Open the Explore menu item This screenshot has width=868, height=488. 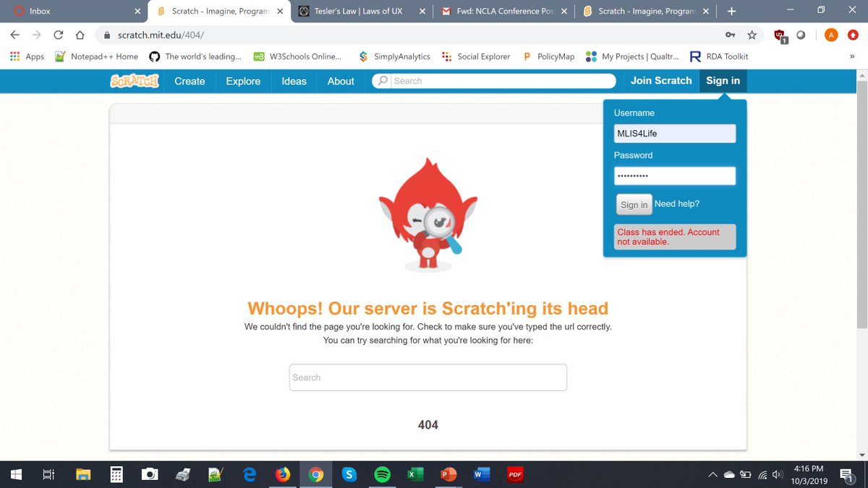click(243, 81)
